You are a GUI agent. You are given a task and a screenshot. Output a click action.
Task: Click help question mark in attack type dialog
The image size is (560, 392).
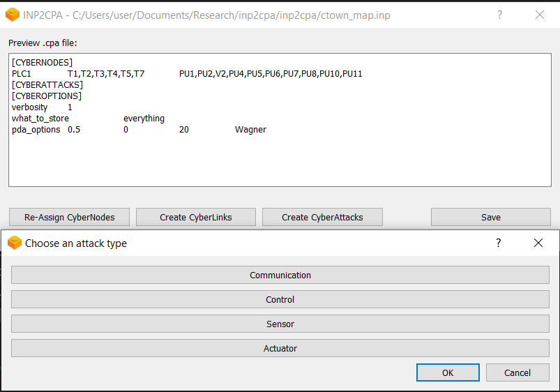coord(499,243)
